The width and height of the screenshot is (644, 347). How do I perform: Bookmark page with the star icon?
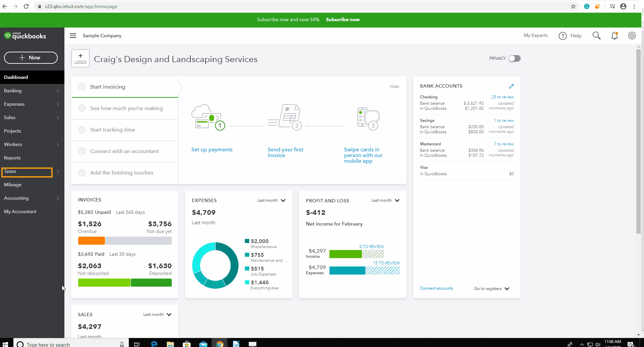(573, 6)
